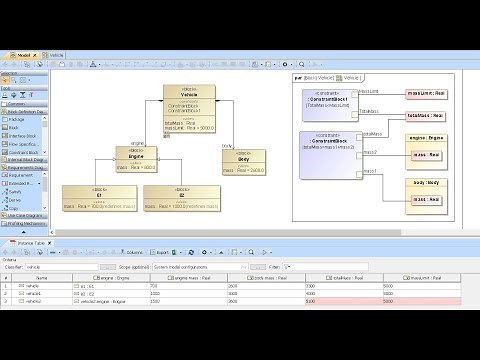Viewport: 480px width, 360px height.
Task: Click the run play icon in table toolbar
Action: click(264, 252)
